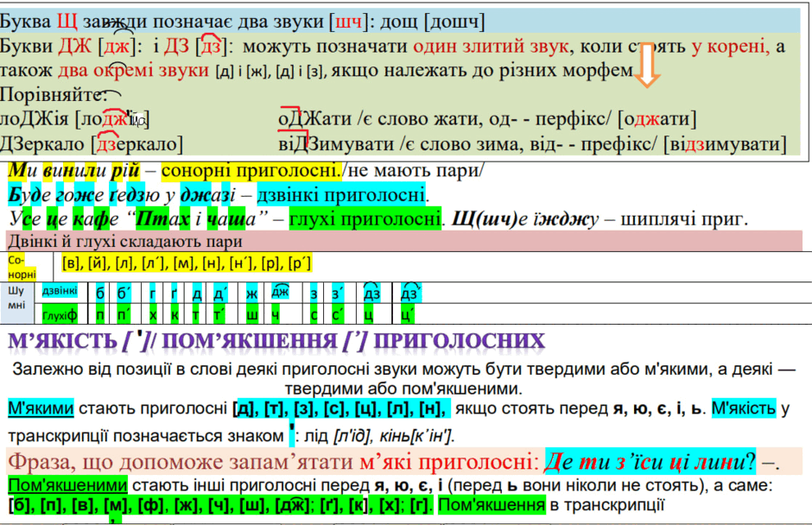This screenshot has width=812, height=525.
Task: Click the word "оДЖати" with the red bracket
Action: [314, 118]
